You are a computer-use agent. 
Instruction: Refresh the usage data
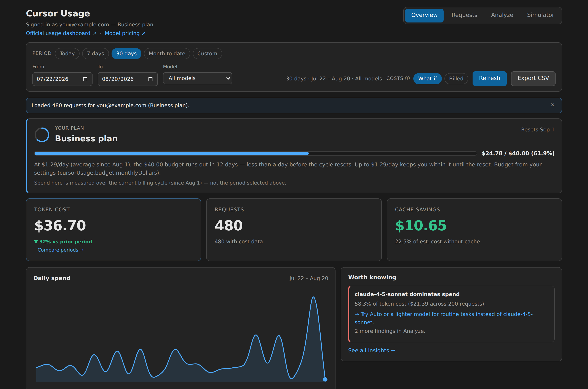click(489, 78)
